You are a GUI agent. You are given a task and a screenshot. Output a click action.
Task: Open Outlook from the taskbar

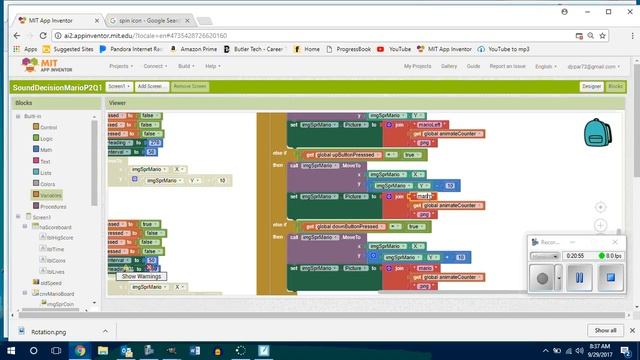tap(126, 351)
